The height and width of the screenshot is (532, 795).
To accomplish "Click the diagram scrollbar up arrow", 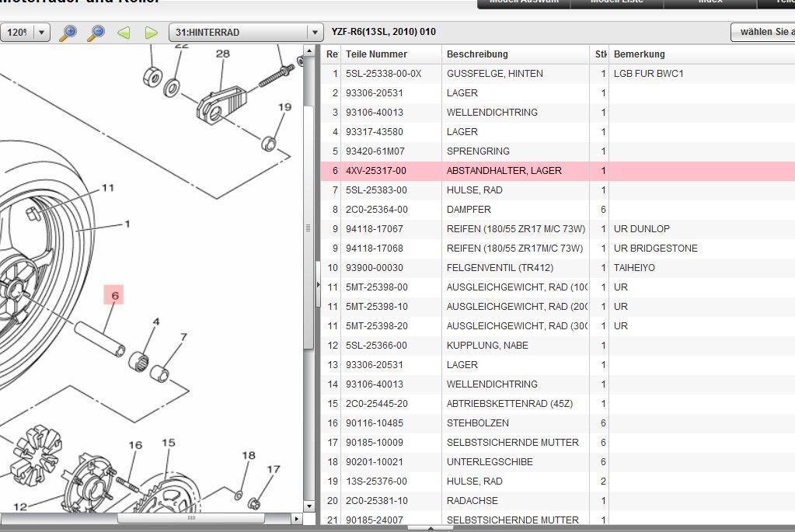I will 309,50.
